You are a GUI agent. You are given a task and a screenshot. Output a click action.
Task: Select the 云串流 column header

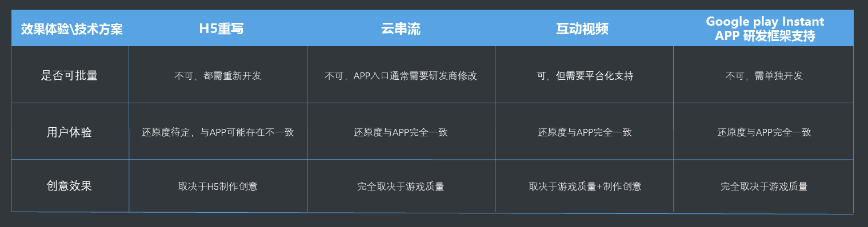coord(401,29)
